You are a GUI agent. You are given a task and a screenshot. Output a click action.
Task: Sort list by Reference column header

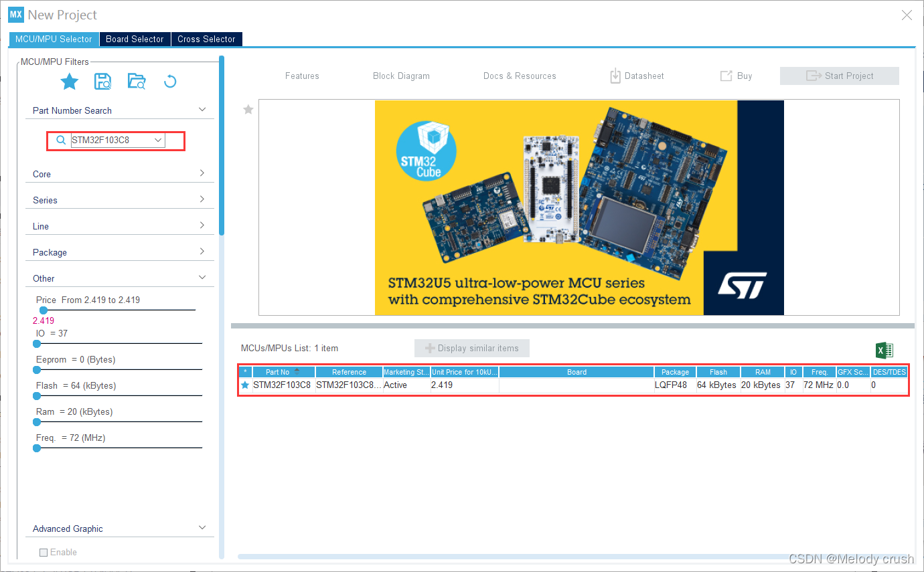click(349, 372)
